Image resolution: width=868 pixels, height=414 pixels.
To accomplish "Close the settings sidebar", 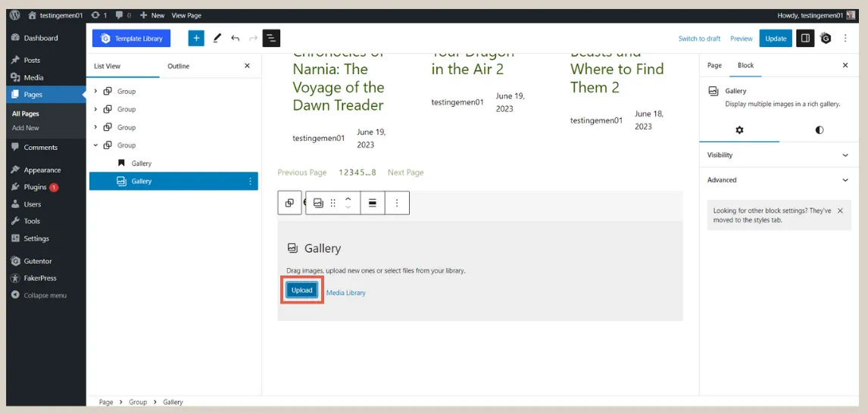I will pos(845,65).
